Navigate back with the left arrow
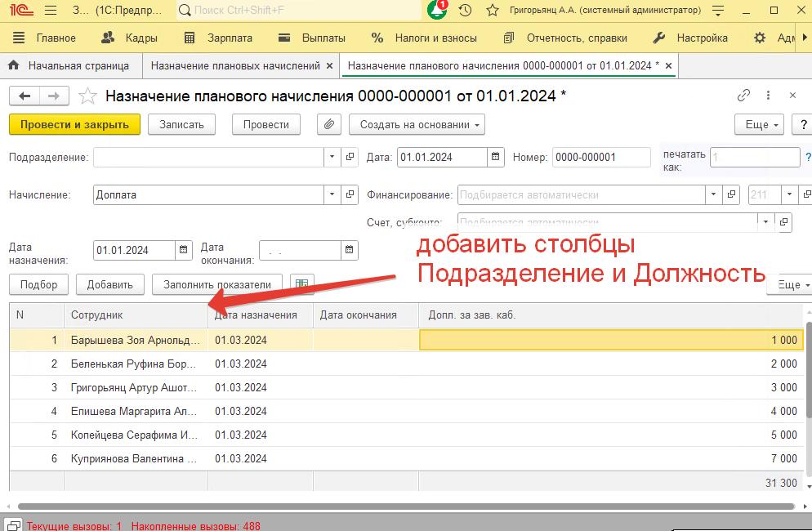Screen dimensions: 812x531 point(25,96)
